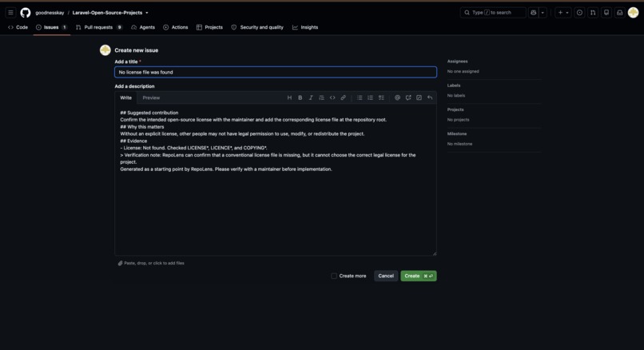Viewport: 644px width, 350px height.
Task: Open the Actions tab
Action: click(x=175, y=27)
